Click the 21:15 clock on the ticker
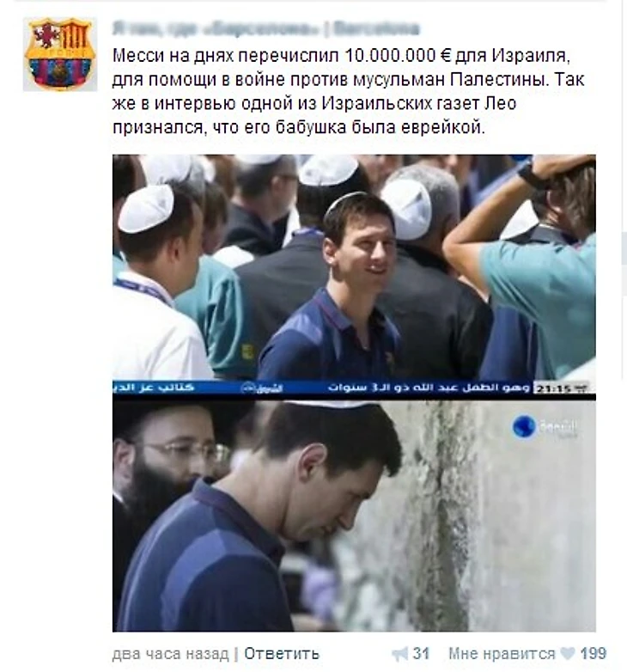The image size is (627, 672). [x=560, y=388]
